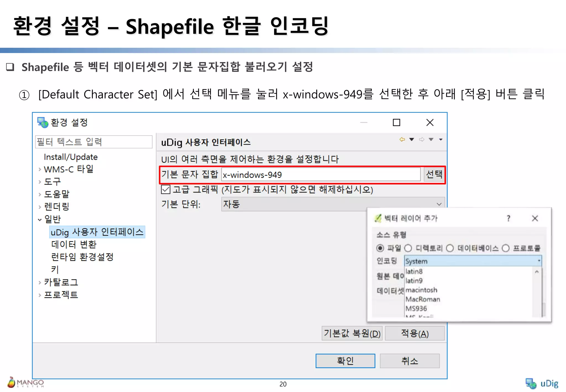Select the 파일 source type radio button
This screenshot has height=392, width=566.
[380, 248]
